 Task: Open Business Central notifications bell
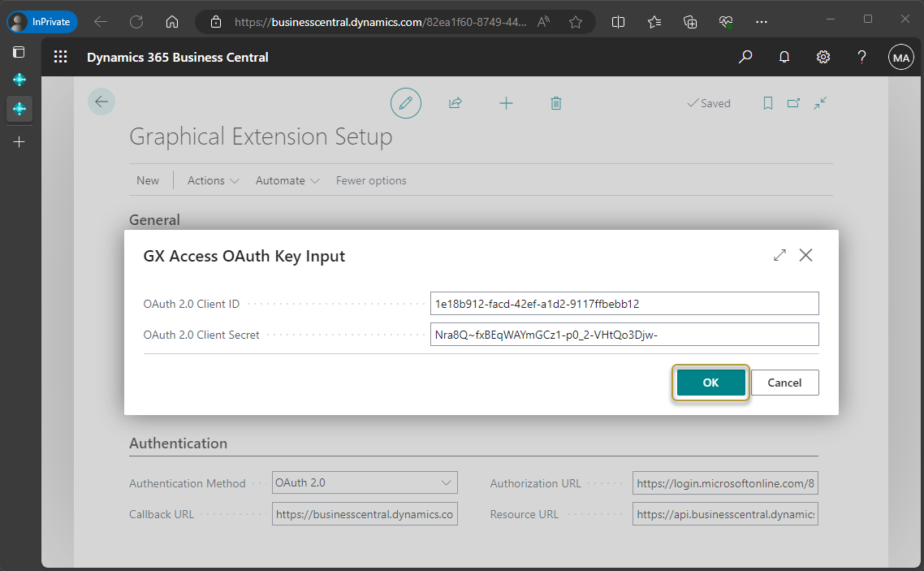click(x=784, y=57)
